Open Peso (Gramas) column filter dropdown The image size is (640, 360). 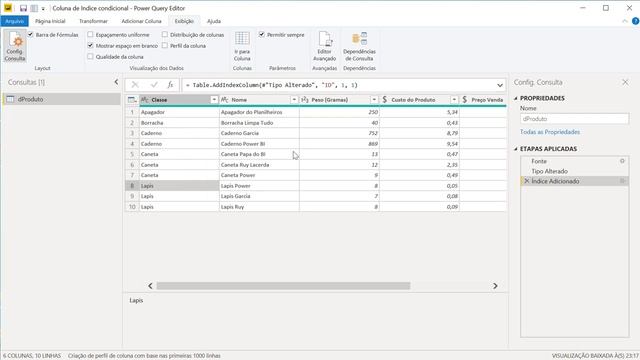(374, 100)
